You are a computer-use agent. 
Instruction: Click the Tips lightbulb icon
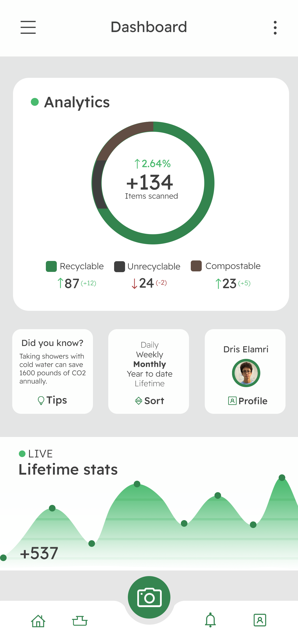[x=41, y=401]
